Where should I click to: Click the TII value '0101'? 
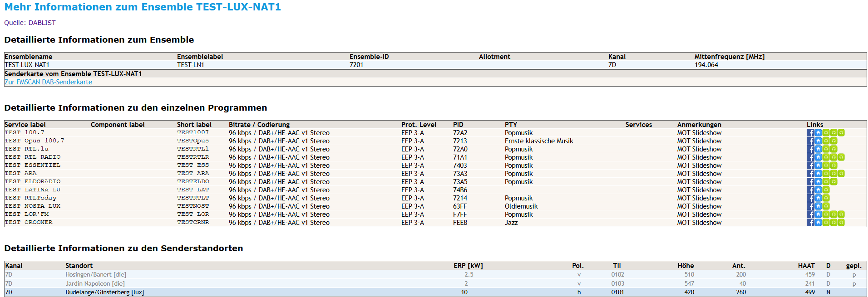pyautogui.click(x=617, y=292)
